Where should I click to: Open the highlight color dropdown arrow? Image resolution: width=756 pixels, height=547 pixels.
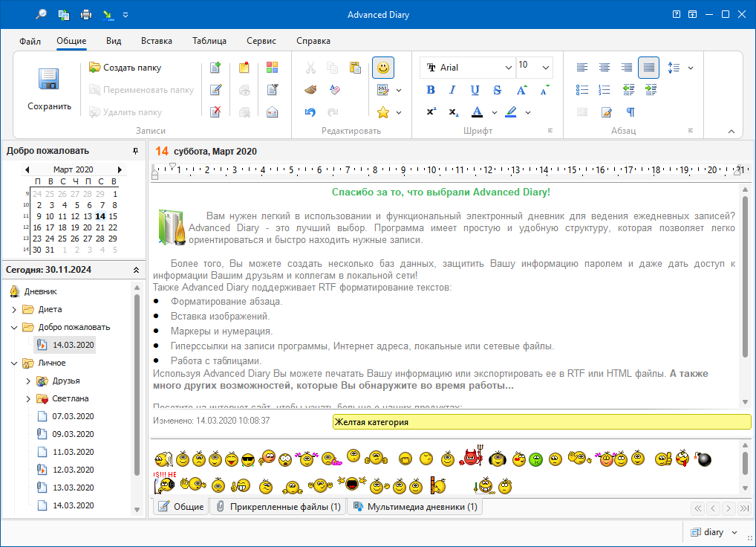[x=528, y=112]
